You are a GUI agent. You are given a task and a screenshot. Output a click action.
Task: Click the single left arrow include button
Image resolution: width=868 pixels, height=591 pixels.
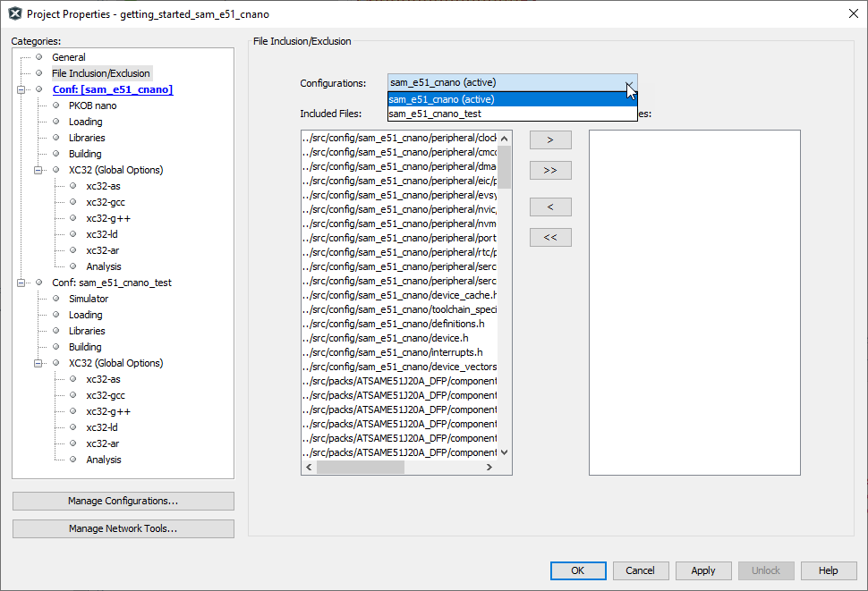pos(550,207)
